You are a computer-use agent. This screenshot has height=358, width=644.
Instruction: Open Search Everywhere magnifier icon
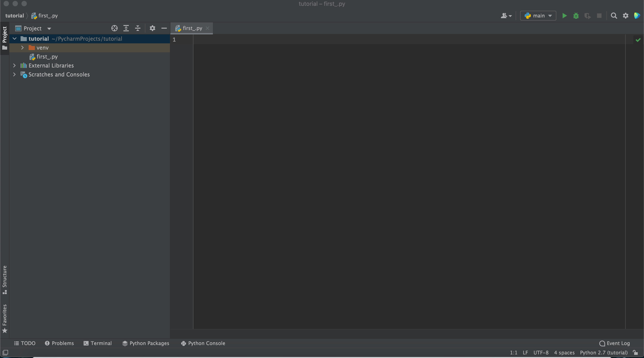coord(614,16)
